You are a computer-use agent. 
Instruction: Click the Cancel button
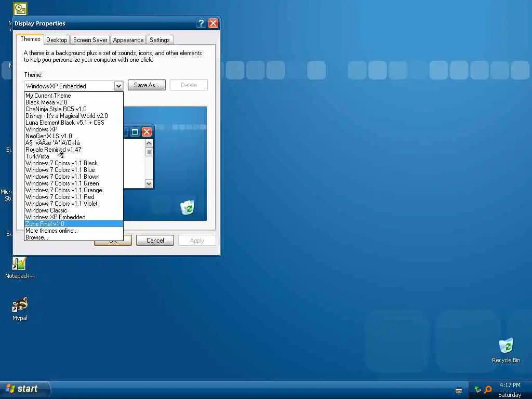point(155,241)
